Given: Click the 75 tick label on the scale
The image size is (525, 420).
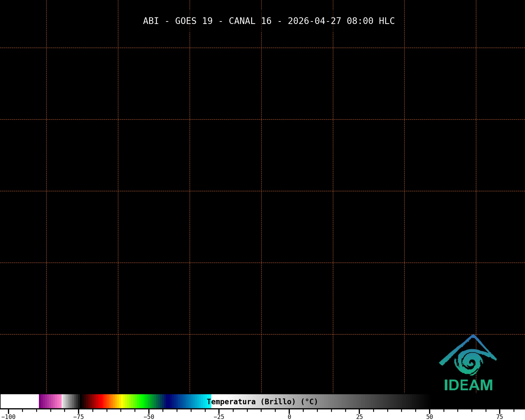Looking at the screenshot, I should 500,417.
